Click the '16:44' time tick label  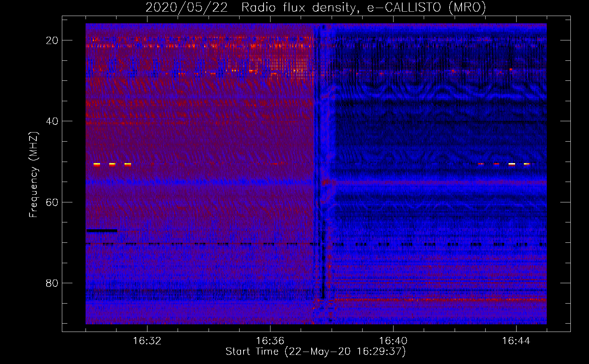(516, 341)
